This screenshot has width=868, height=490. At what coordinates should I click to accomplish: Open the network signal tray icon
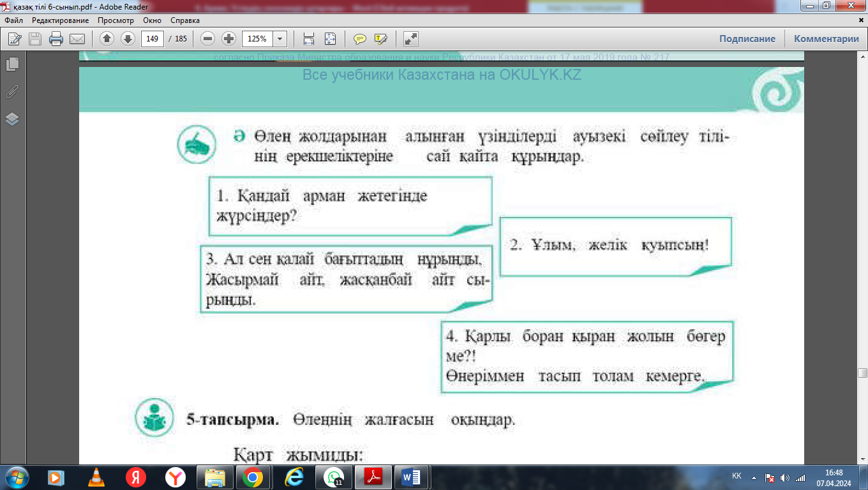tap(800, 477)
